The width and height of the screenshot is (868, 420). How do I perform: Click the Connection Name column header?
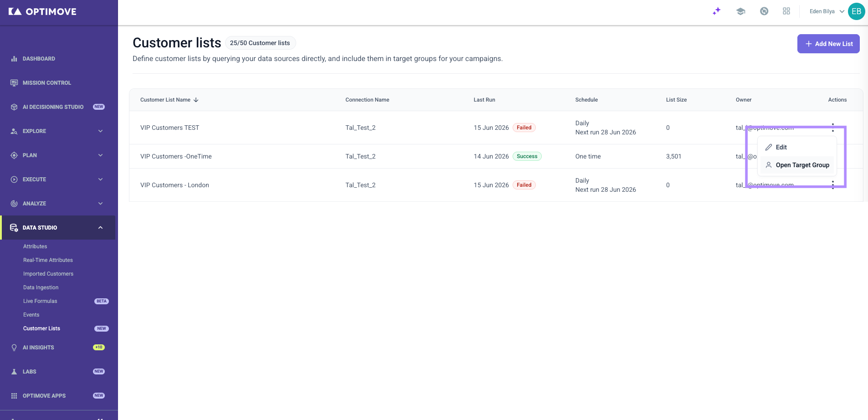[x=367, y=100]
